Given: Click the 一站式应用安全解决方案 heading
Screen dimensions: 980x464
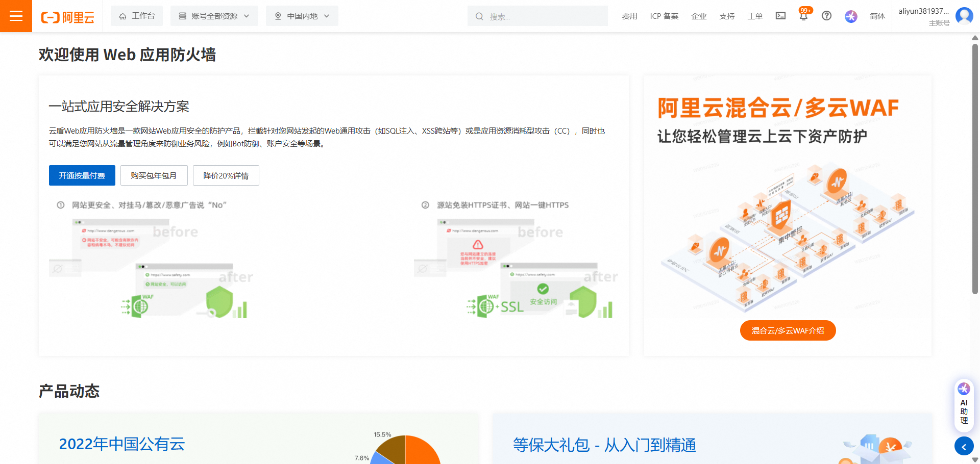Looking at the screenshot, I should 119,107.
